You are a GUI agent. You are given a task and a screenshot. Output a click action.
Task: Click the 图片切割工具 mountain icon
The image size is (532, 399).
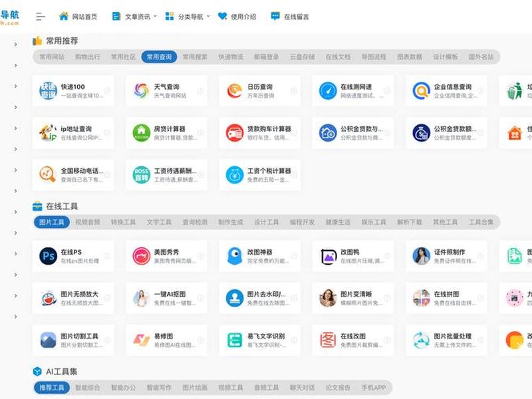point(48,340)
